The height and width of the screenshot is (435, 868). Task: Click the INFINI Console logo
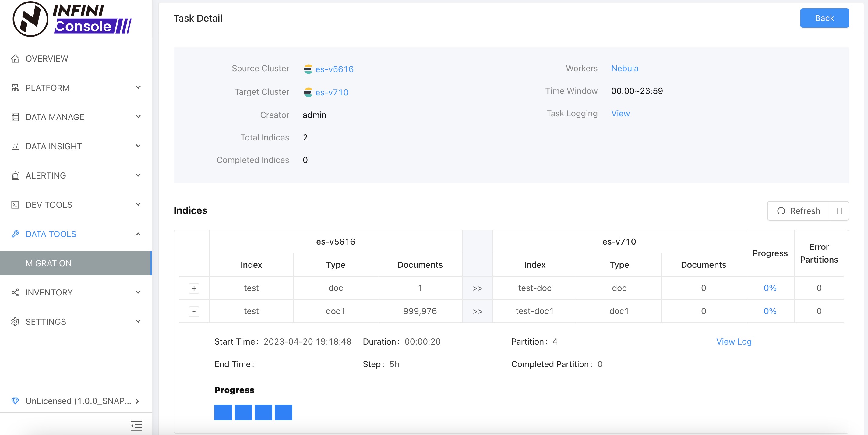coord(72,19)
